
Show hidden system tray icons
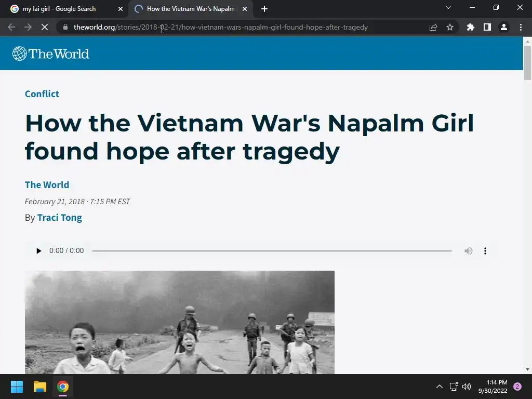(440, 387)
